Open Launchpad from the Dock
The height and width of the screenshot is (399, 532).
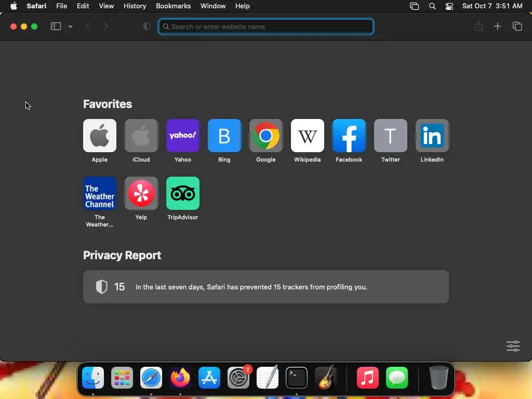click(x=122, y=378)
